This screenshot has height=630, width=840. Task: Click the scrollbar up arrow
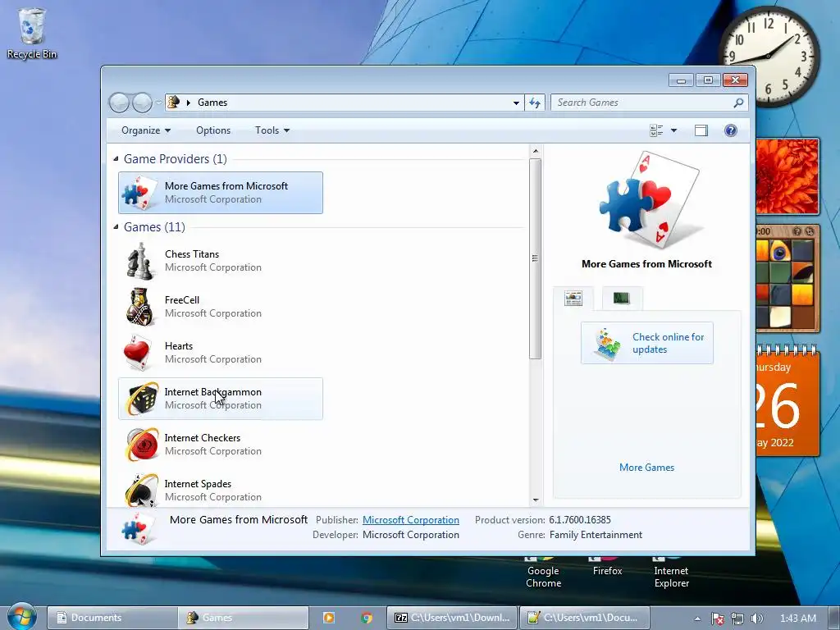pos(535,152)
